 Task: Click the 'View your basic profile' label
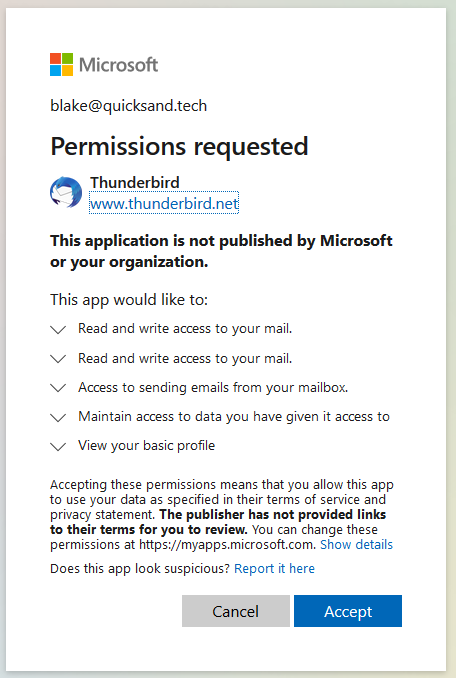(x=147, y=445)
